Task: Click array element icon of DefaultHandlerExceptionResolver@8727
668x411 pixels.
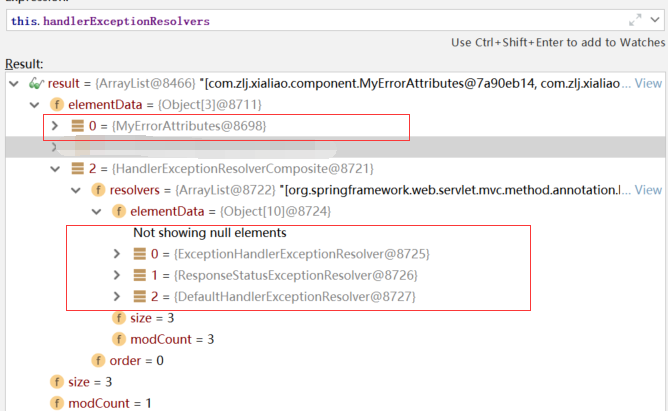Action: pyautogui.click(x=140, y=296)
